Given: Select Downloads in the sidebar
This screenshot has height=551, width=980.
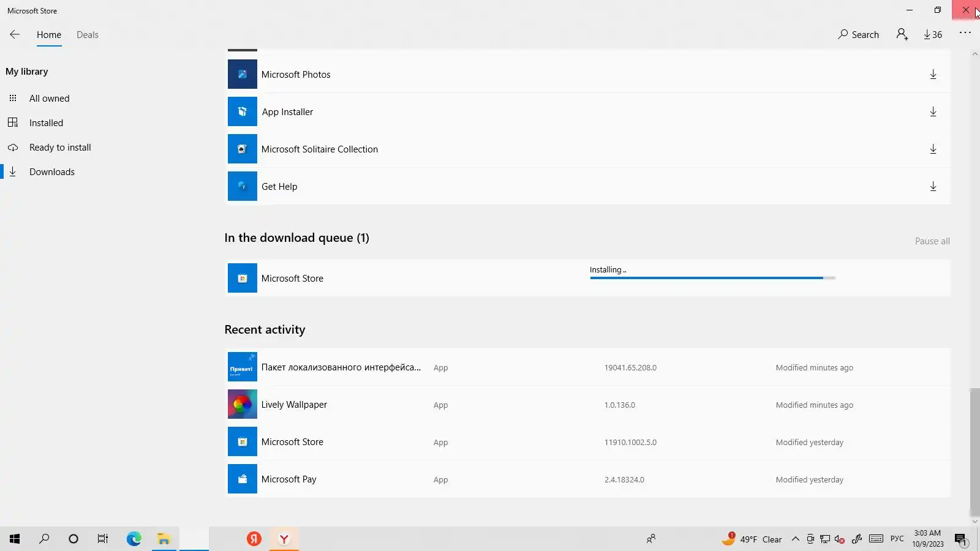Looking at the screenshot, I should click(x=52, y=172).
